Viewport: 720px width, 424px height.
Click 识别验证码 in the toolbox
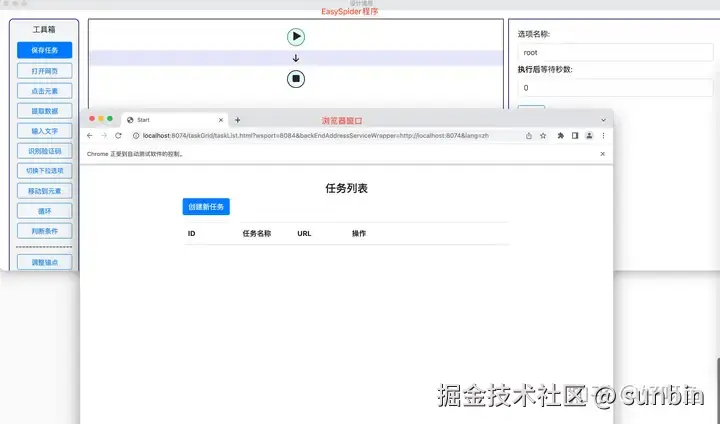tap(45, 151)
